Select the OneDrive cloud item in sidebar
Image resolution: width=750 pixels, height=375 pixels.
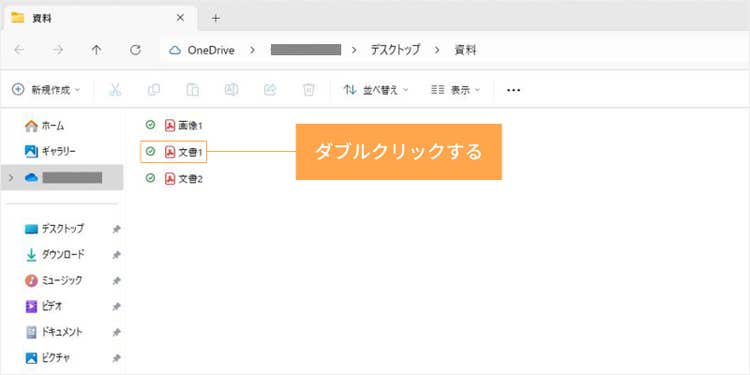(62, 178)
